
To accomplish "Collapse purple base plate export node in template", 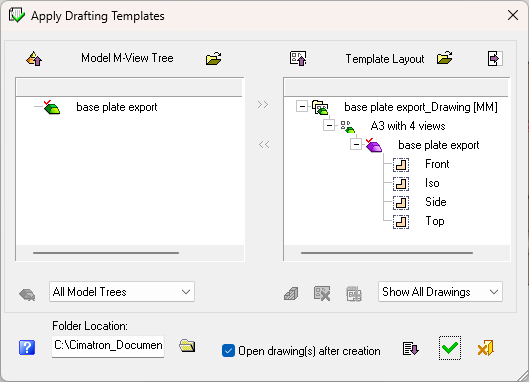I will 356,144.
